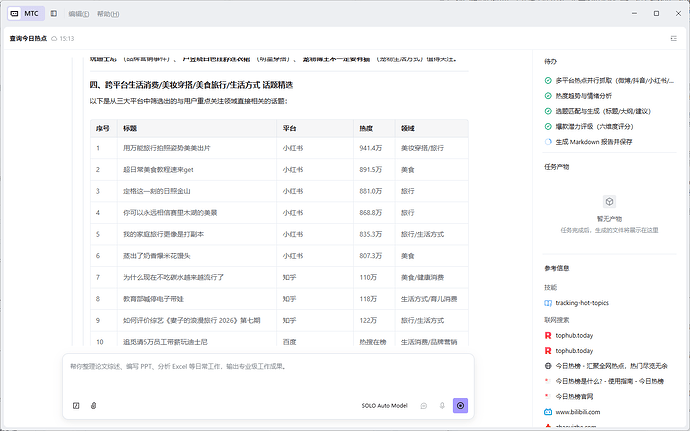Click the MTC mode button
Image resolution: width=690 pixels, height=431 pixels.
[x=26, y=14]
